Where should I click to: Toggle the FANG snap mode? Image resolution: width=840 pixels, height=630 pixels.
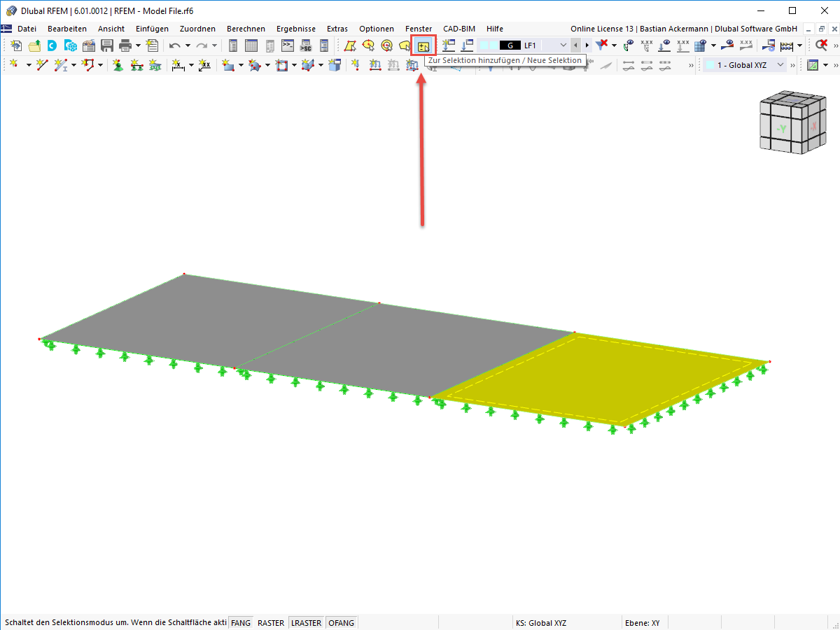[241, 622]
